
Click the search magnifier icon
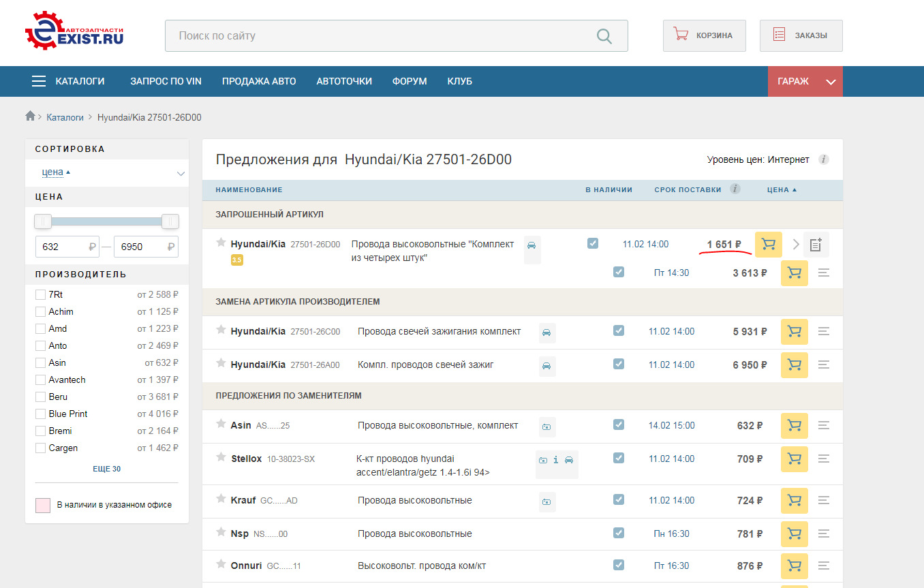point(604,36)
